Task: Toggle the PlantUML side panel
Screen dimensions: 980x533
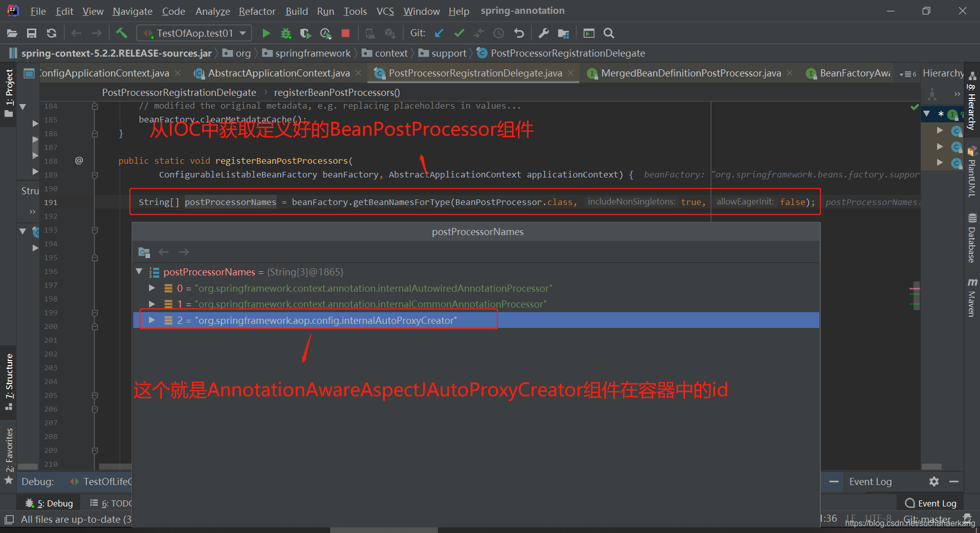Action: (972, 172)
